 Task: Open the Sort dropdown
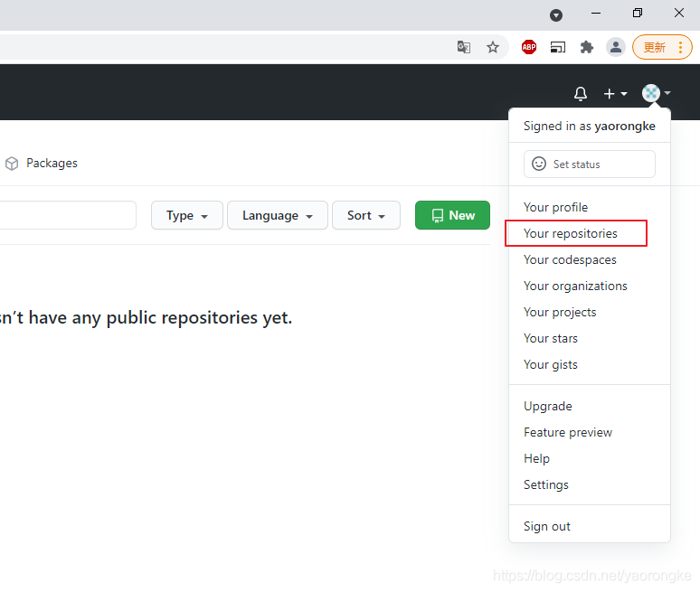coord(366,215)
